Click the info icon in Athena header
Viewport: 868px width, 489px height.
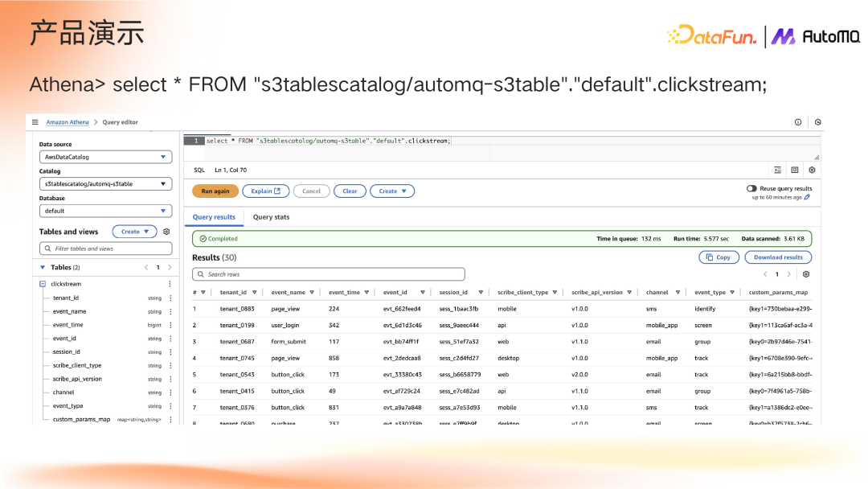(x=798, y=121)
